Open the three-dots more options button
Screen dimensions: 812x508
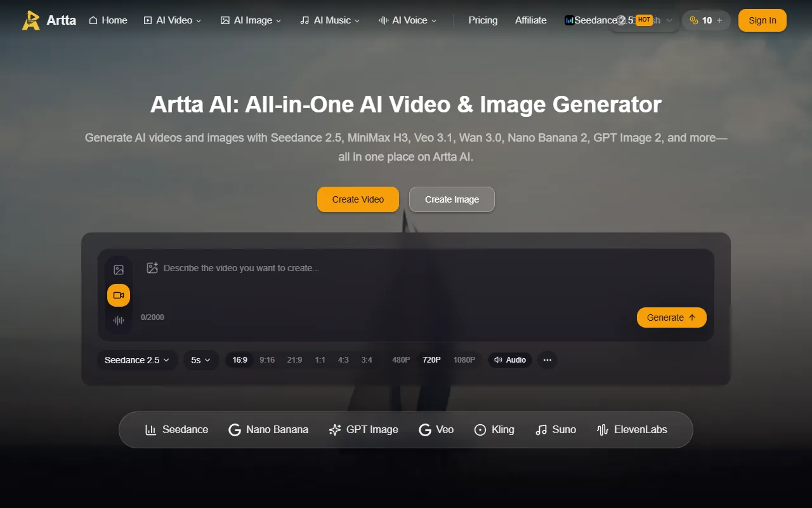547,360
